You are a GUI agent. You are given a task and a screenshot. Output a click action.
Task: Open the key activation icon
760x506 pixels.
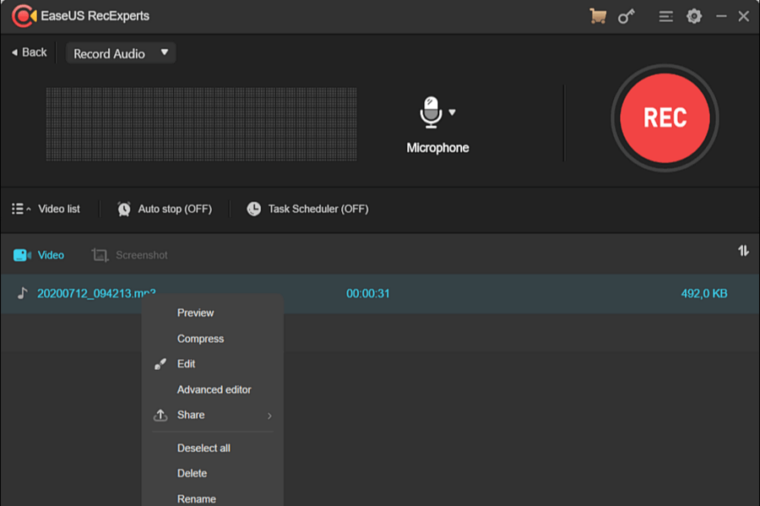pyautogui.click(x=626, y=16)
